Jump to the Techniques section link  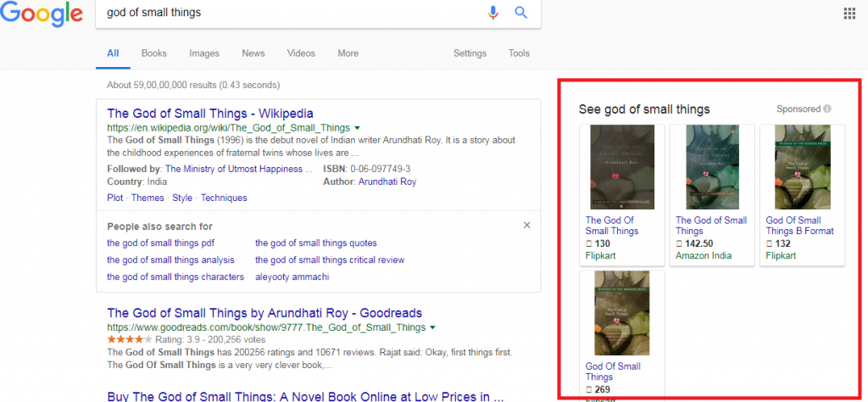(x=224, y=198)
